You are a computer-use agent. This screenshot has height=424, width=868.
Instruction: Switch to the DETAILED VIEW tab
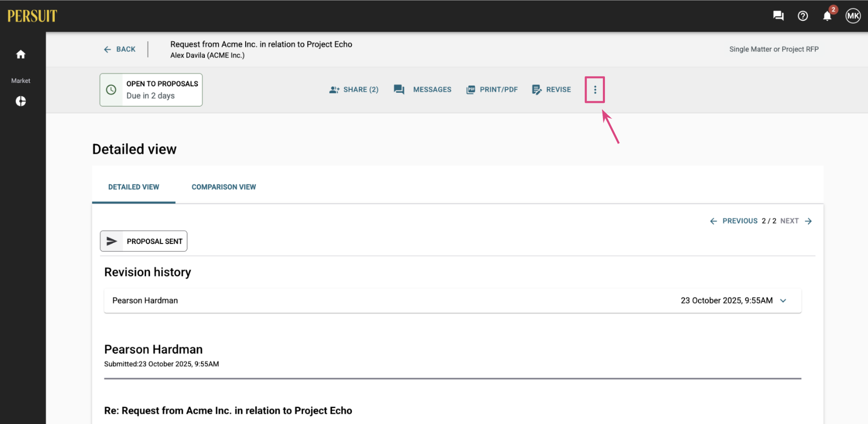134,187
